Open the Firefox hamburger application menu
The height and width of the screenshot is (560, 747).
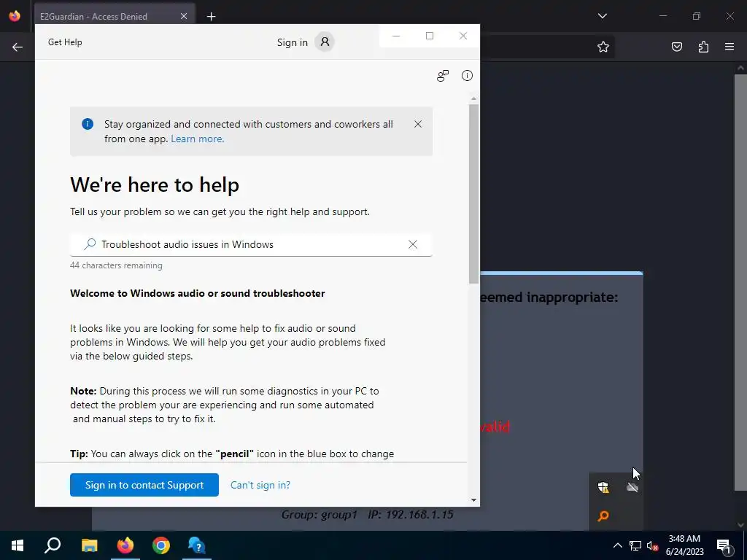(x=729, y=47)
